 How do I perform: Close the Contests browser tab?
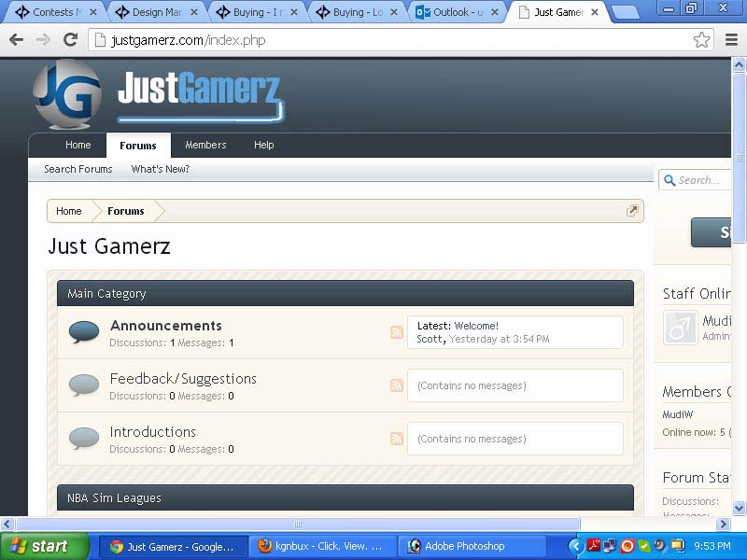tap(93, 12)
